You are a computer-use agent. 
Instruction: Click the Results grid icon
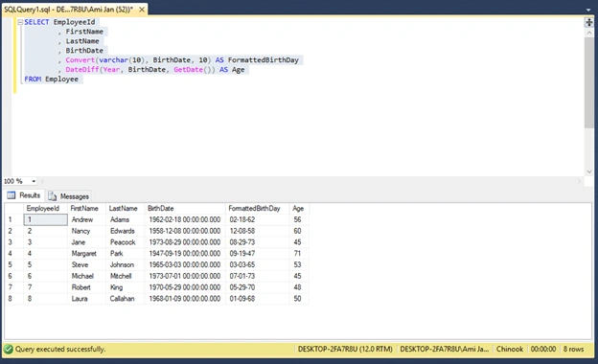(11, 195)
